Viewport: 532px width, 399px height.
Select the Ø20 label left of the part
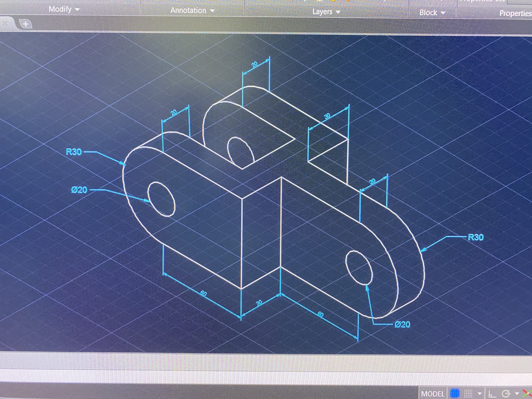tap(79, 190)
